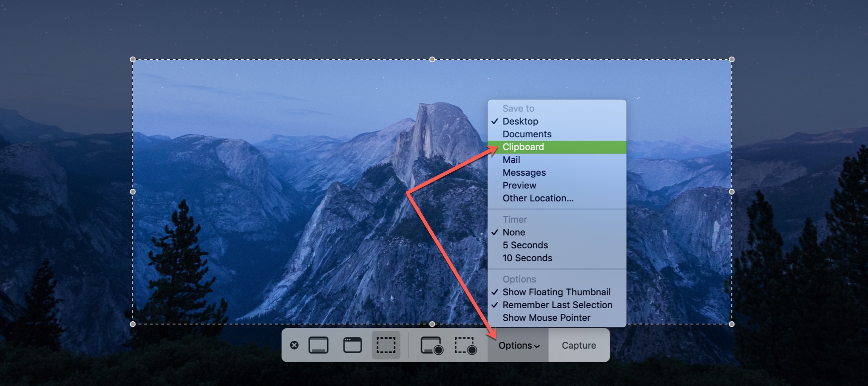The width and height of the screenshot is (868, 386).
Task: Set timer to 5 Seconds
Action: (557, 245)
